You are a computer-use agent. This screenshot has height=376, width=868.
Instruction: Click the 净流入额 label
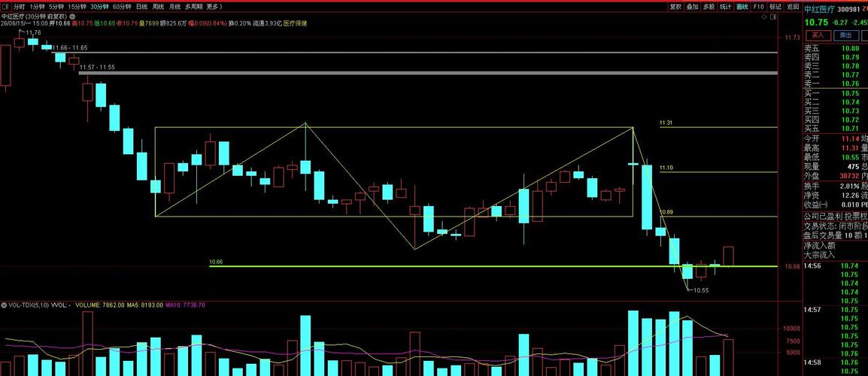click(820, 245)
